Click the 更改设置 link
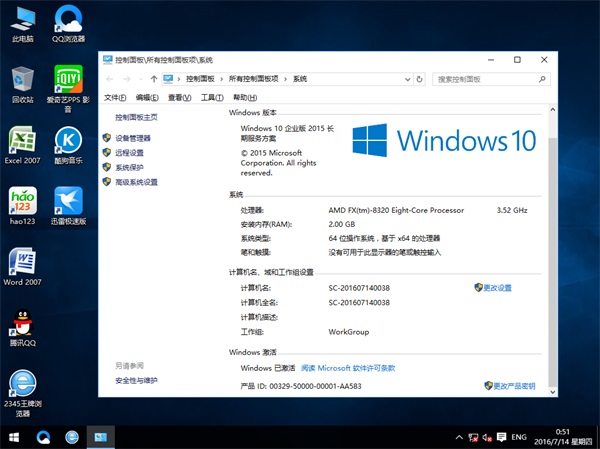 coord(496,287)
